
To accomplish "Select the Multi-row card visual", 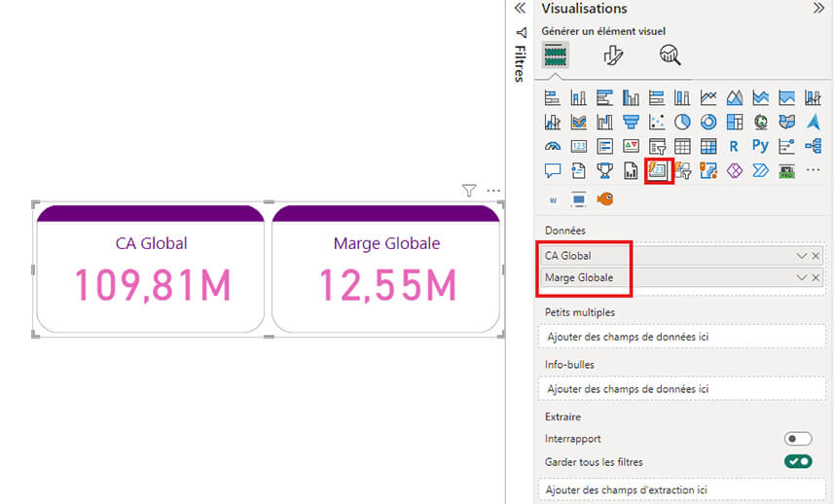I will tap(604, 146).
